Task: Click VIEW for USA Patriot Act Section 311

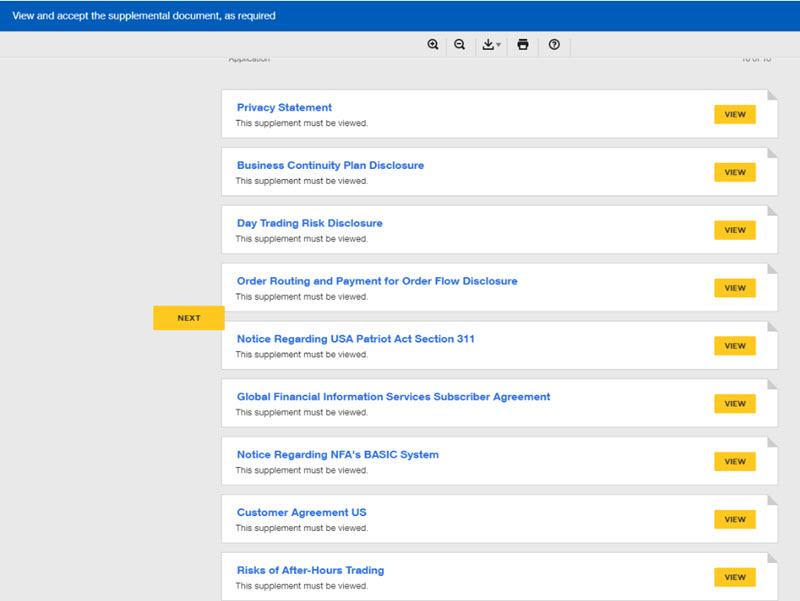Action: (734, 345)
